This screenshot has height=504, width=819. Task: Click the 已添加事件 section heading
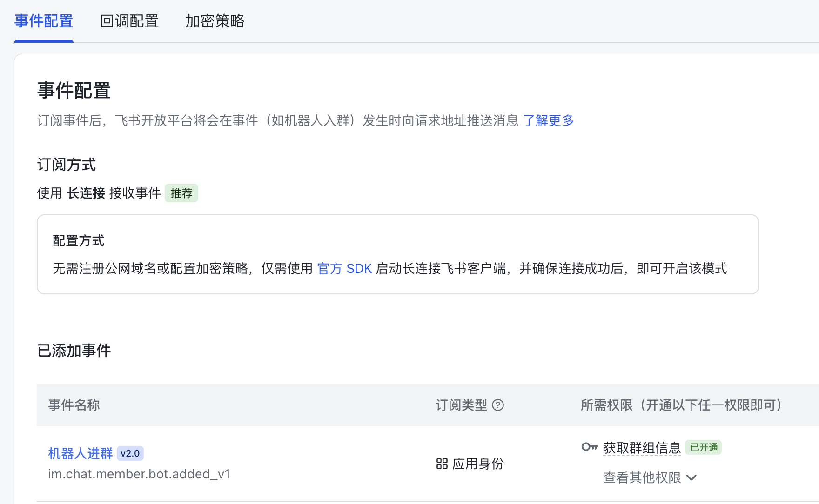coord(74,351)
